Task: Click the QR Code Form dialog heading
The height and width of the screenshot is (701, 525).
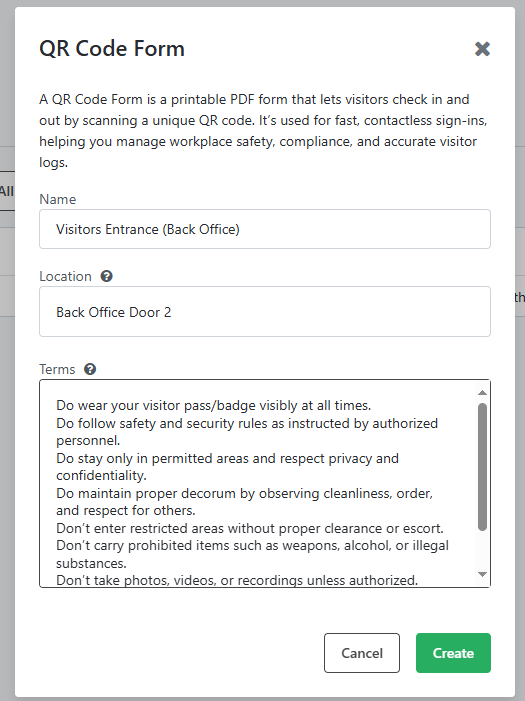Action: pyautogui.click(x=112, y=48)
